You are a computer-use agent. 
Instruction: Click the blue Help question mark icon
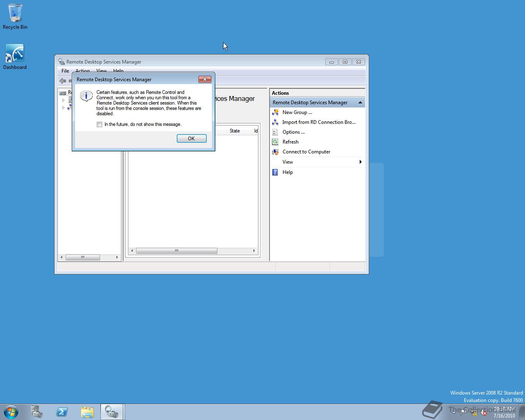point(275,172)
